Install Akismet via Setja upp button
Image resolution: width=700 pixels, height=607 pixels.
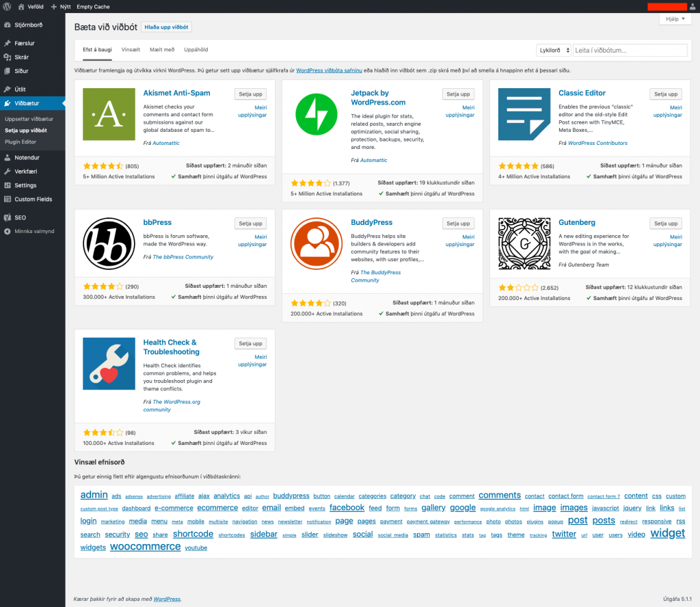(x=250, y=94)
